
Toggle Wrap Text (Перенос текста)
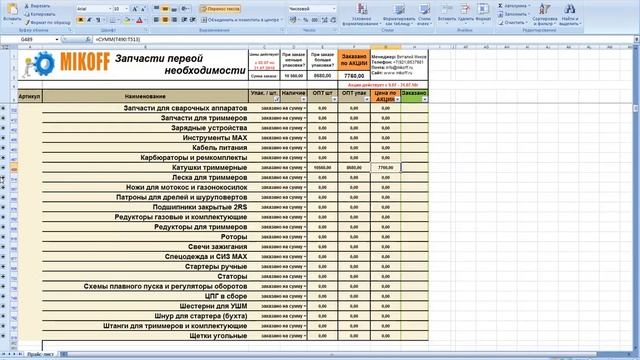tap(220, 9)
